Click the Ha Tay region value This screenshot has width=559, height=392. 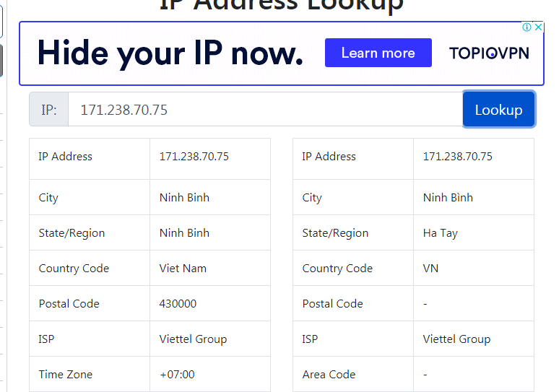click(441, 233)
